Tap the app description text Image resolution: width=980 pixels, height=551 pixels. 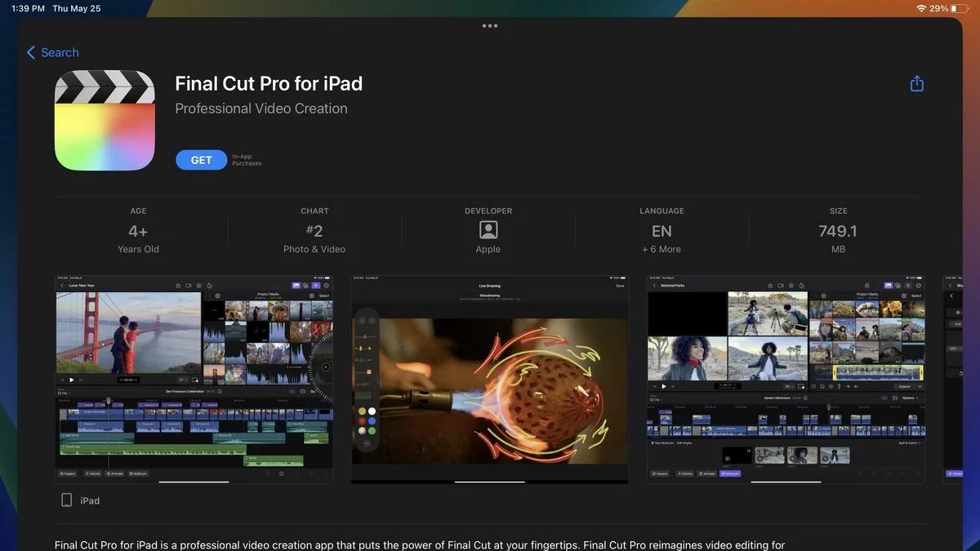(420, 544)
